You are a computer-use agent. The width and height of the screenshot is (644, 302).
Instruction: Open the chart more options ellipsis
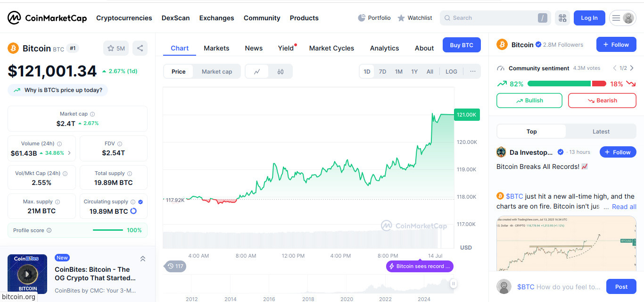click(x=472, y=71)
